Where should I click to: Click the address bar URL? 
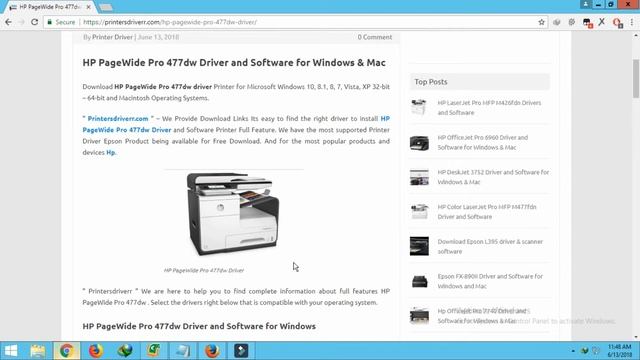pyautogui.click(x=170, y=22)
